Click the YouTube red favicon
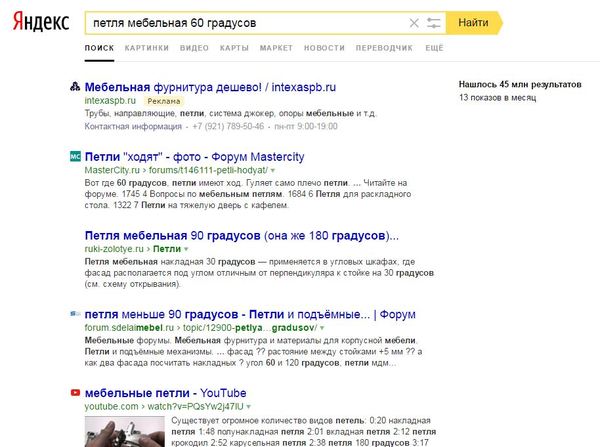600x447 pixels. coord(75,393)
